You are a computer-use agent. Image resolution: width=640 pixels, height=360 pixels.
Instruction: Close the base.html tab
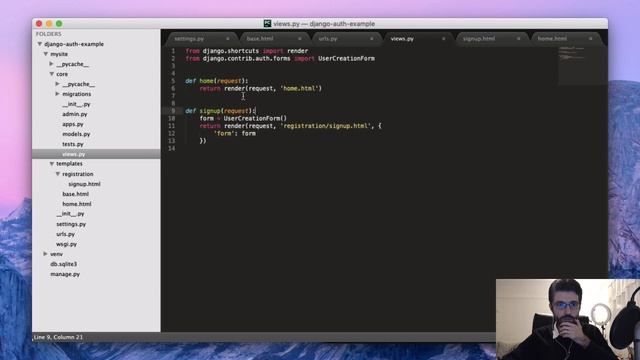(x=299, y=39)
